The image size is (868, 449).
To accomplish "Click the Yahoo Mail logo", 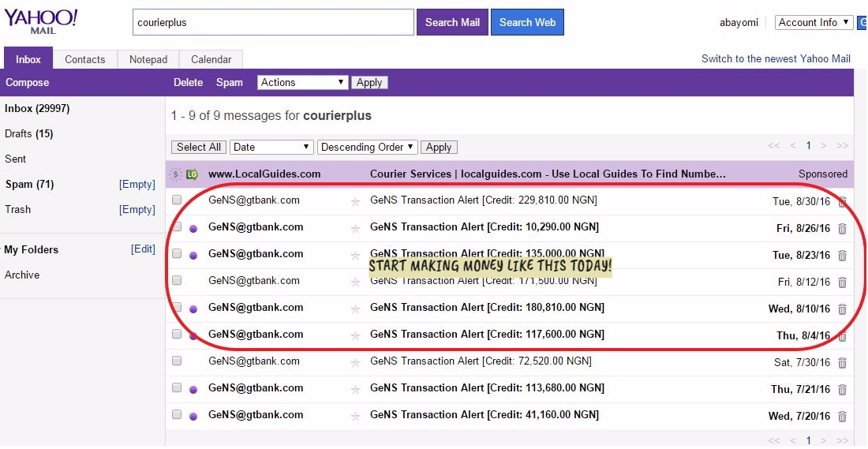I will (x=40, y=21).
